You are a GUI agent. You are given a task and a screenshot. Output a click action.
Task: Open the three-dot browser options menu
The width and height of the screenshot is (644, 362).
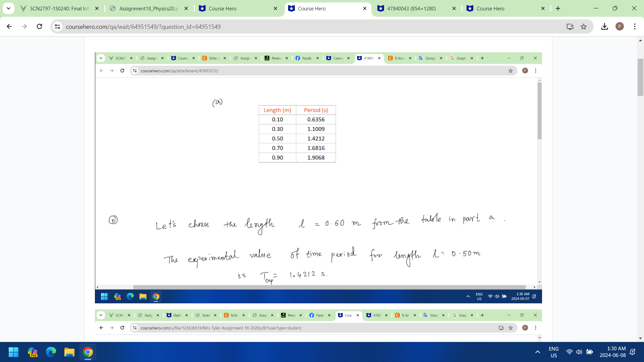coord(635,26)
